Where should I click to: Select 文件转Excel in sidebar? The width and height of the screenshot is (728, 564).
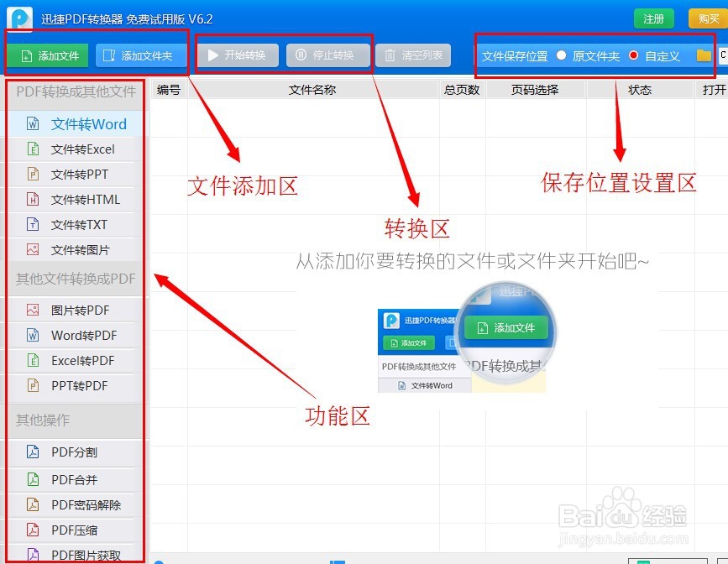click(76, 149)
